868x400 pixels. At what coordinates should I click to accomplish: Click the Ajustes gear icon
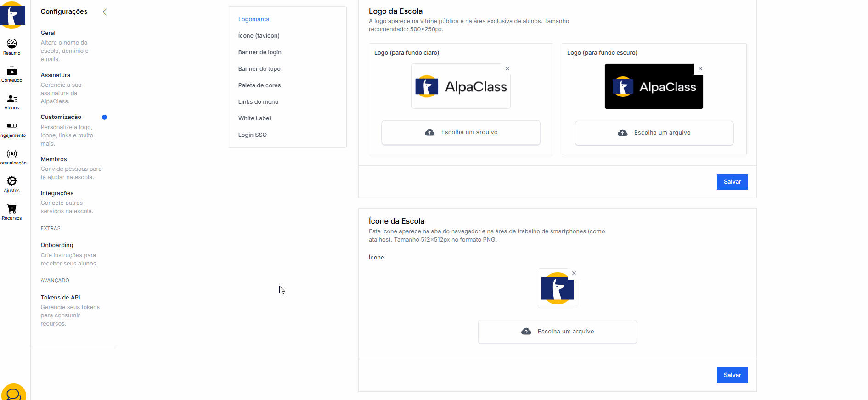coord(12,181)
